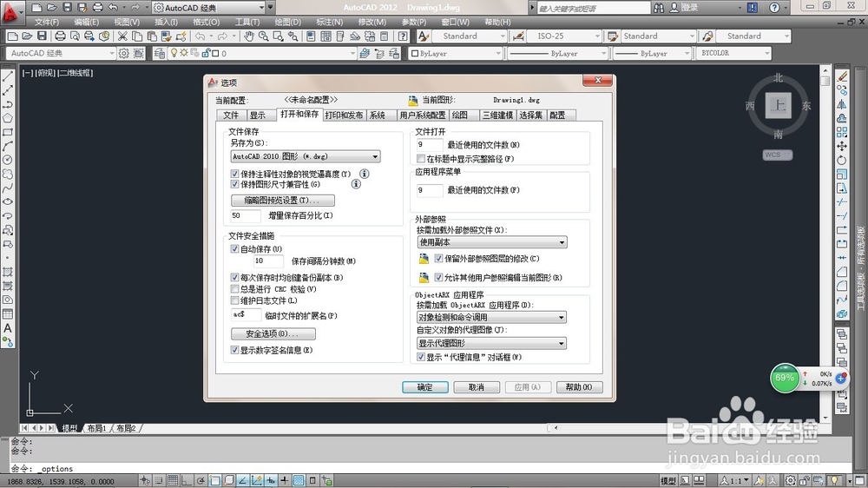868x488 pixels.
Task: Switch to the 用户系统配置 tab
Action: point(423,115)
